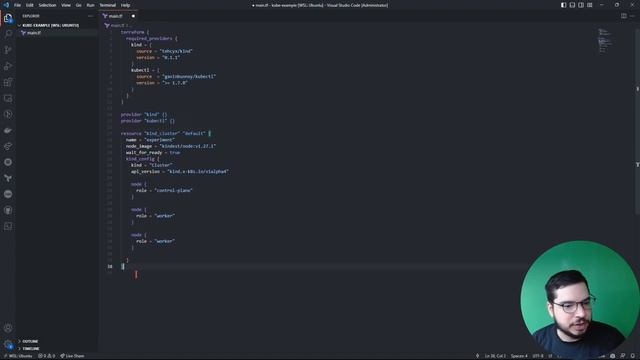Image resolution: width=640 pixels, height=360 pixels.
Task: Open the Accounts icon in activity bar
Action: (x=8, y=328)
